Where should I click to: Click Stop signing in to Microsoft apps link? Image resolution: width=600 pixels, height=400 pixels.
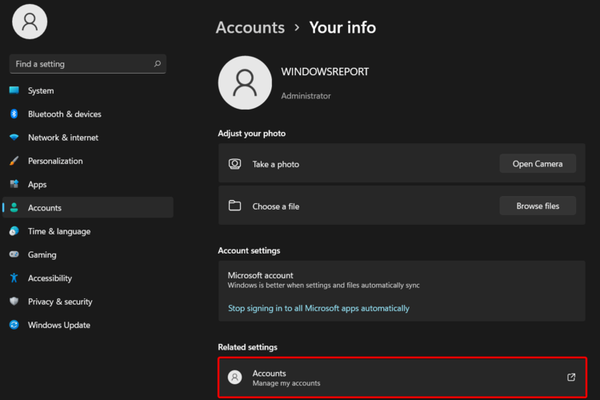(x=318, y=309)
